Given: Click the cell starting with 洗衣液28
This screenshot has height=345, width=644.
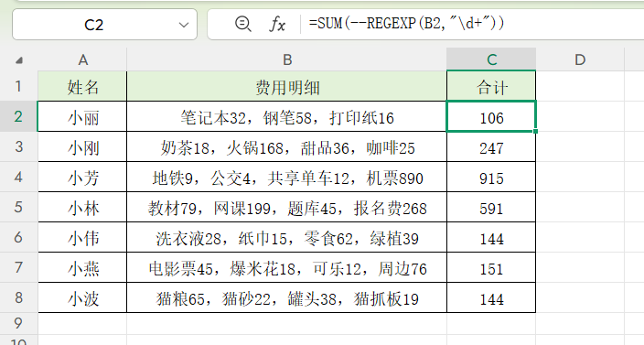Looking at the screenshot, I should [x=286, y=237].
